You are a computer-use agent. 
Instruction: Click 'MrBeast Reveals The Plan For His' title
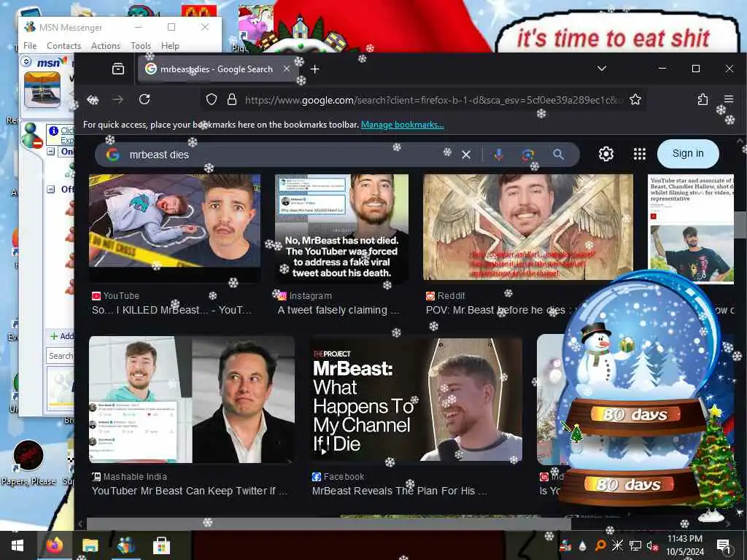point(399,491)
